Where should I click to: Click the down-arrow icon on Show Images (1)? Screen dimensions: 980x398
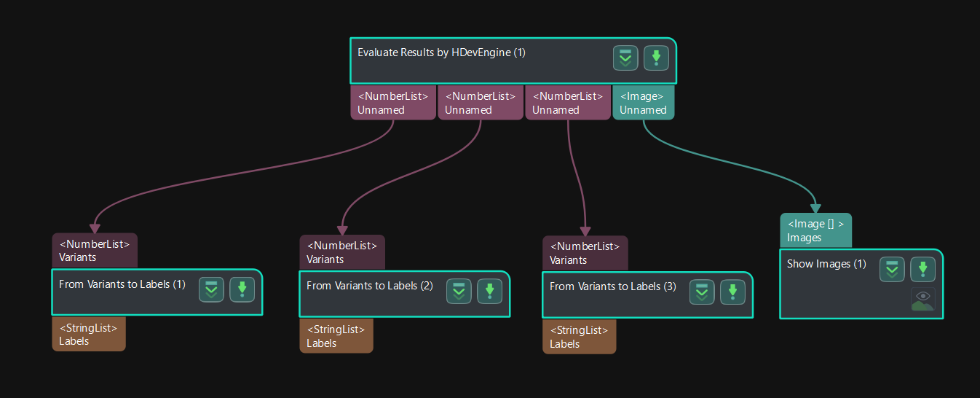click(922, 270)
